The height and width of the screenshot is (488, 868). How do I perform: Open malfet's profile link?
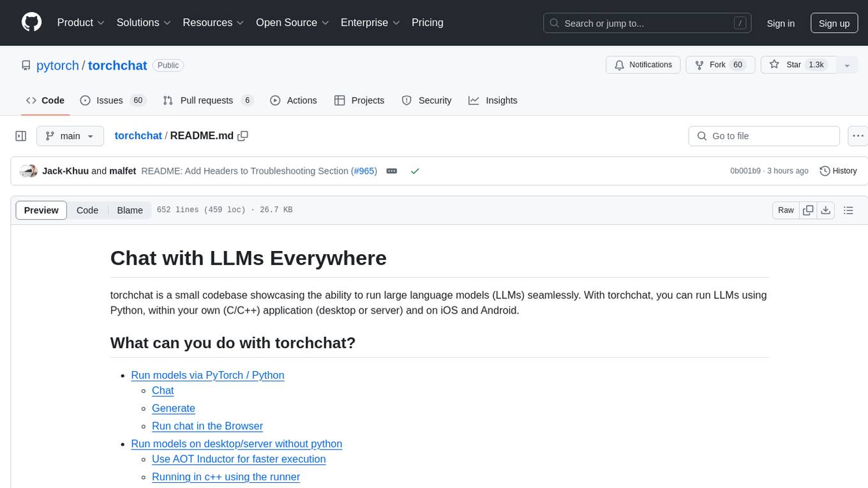tap(123, 171)
